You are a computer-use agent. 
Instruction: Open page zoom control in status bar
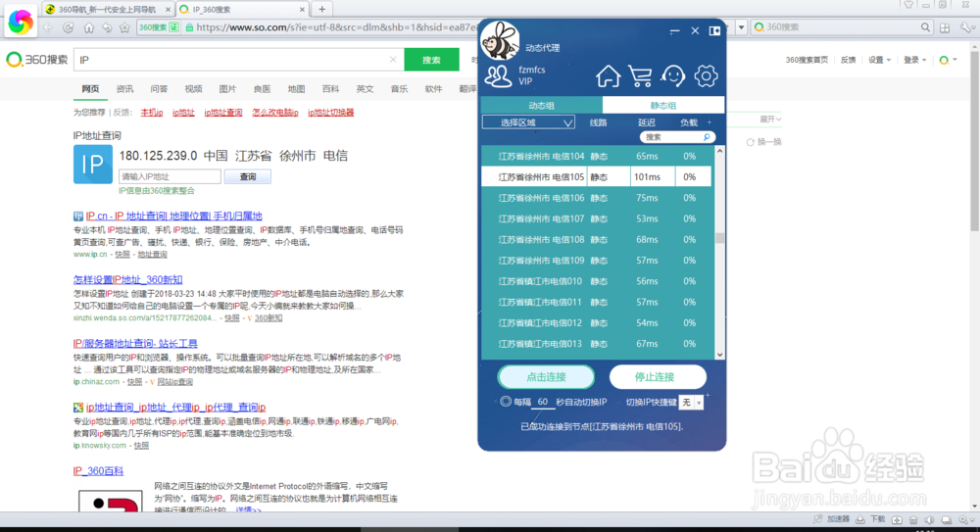coord(966,519)
